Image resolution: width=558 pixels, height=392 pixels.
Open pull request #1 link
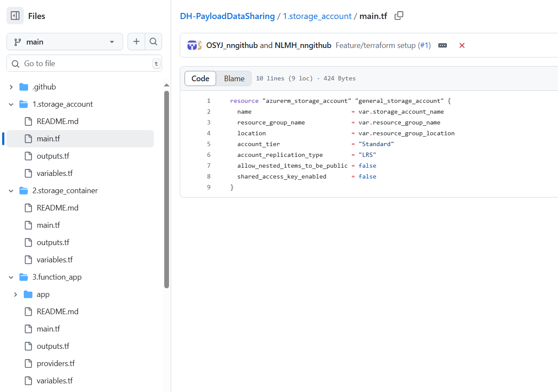click(425, 45)
